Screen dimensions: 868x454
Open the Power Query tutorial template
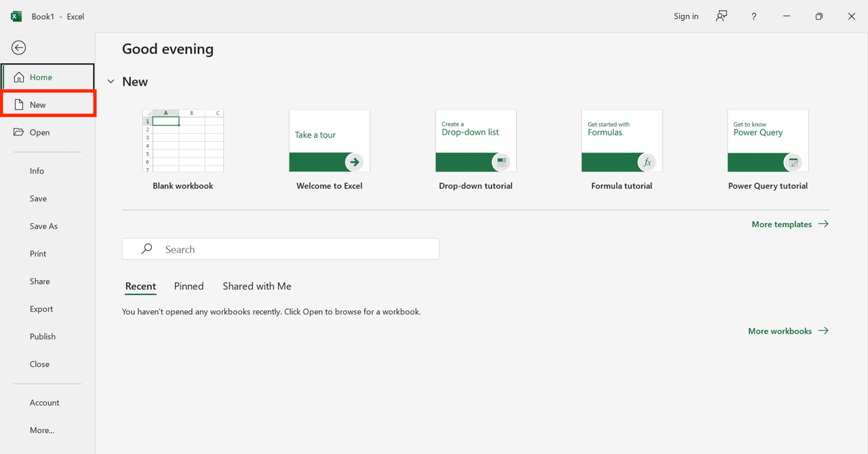(768, 141)
